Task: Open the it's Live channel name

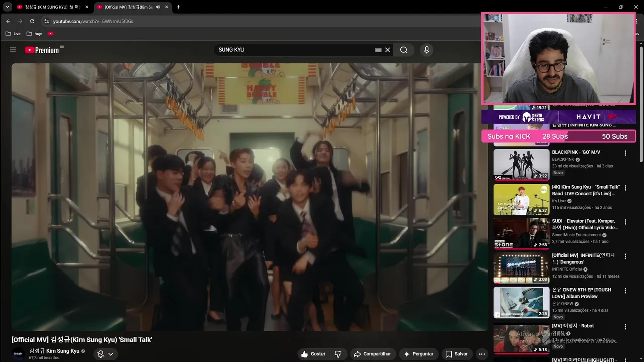Action: [x=558, y=201]
